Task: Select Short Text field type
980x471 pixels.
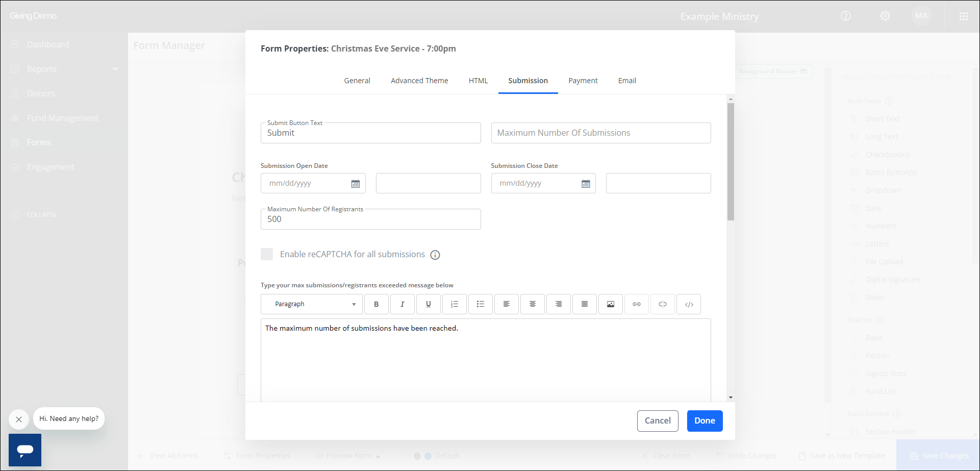Action: pos(883,119)
